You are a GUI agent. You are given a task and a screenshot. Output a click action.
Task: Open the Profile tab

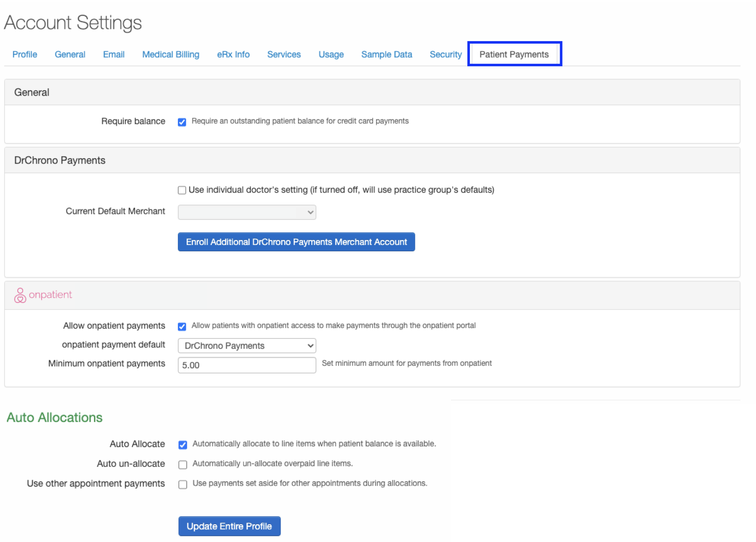pos(25,55)
